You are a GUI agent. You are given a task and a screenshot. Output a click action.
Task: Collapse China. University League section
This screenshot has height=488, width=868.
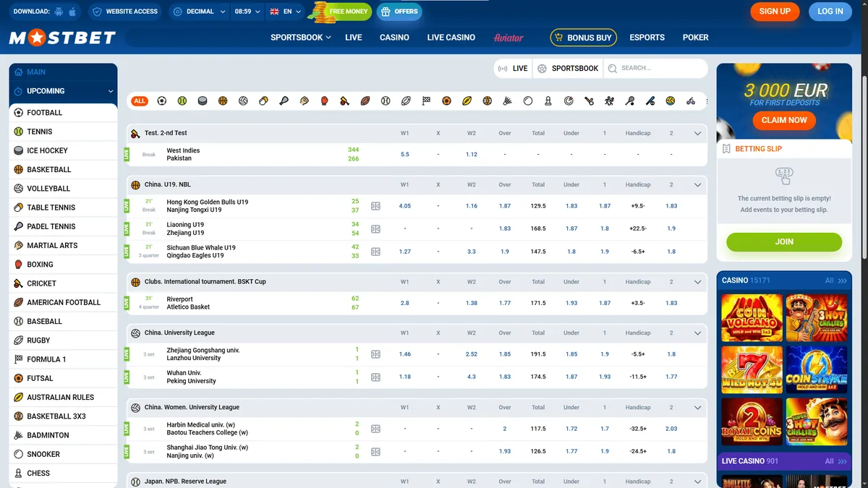697,333
